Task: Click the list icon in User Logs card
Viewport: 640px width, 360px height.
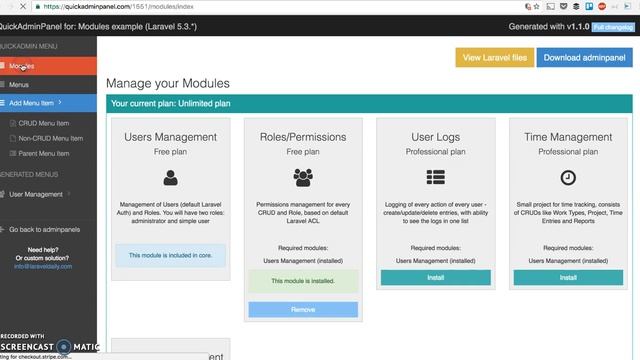Action: click(436, 177)
